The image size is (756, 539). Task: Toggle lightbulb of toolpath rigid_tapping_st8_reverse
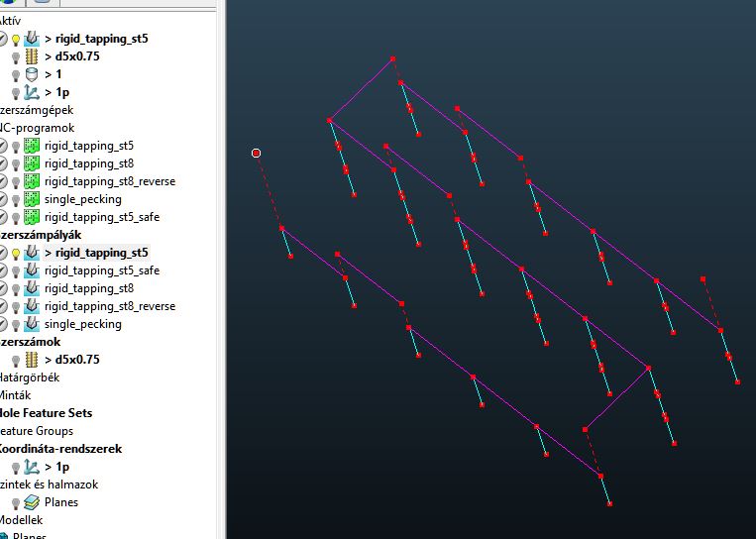click(x=16, y=307)
